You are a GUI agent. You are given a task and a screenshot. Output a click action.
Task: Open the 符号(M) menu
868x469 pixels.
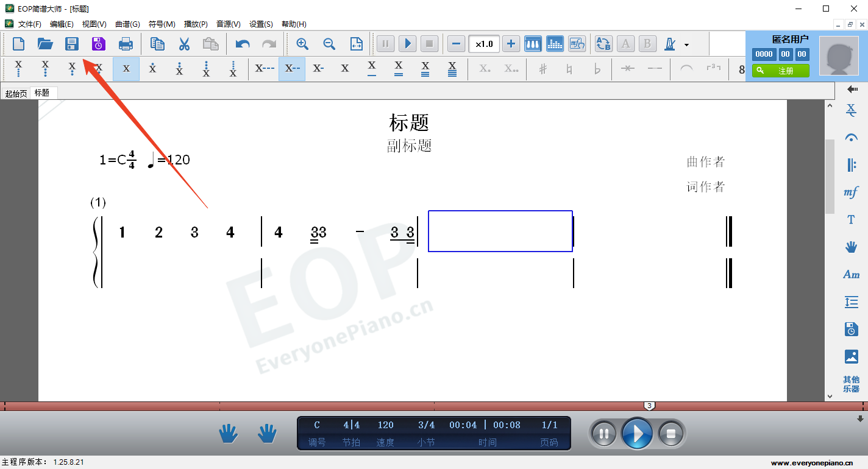point(162,24)
